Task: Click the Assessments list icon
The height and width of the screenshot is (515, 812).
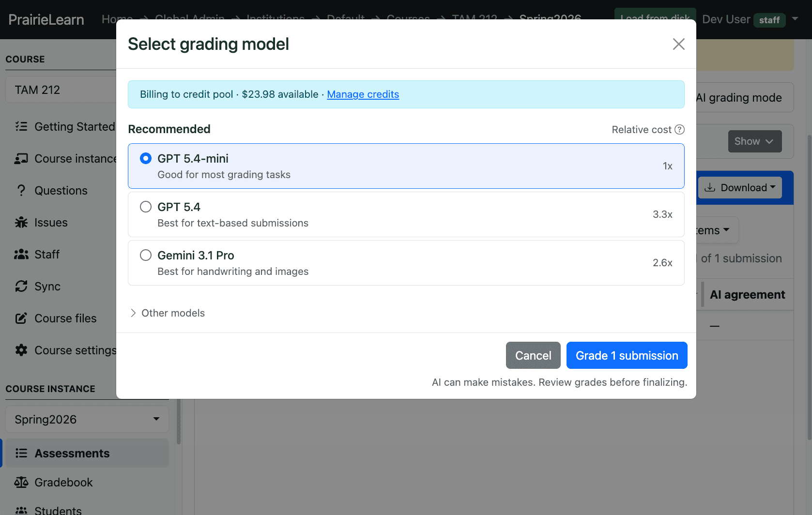Action: [21, 454]
